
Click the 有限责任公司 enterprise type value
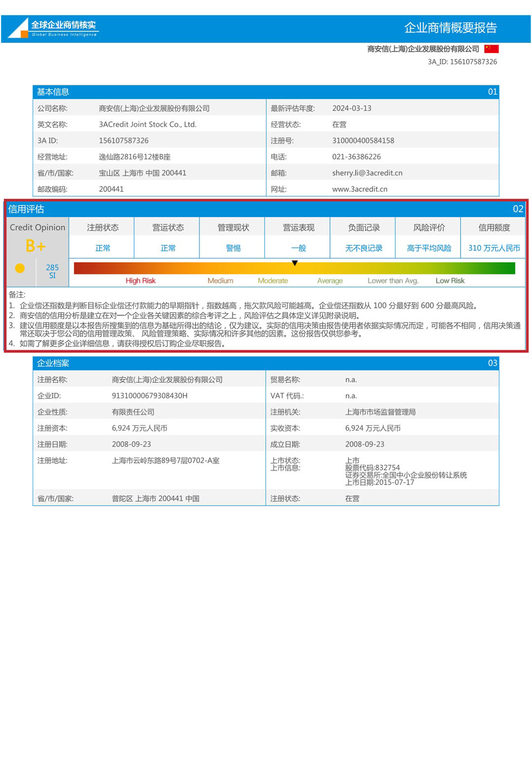(x=133, y=412)
